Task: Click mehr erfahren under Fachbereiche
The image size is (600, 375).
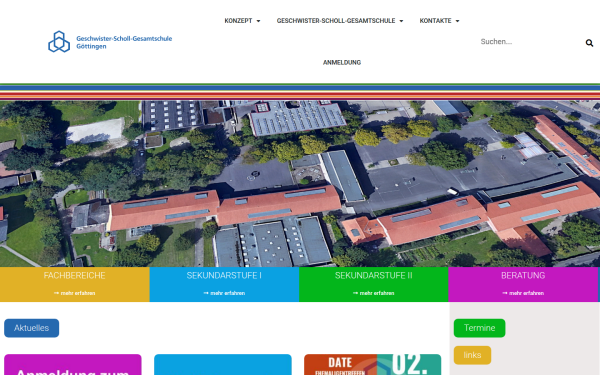Action: tap(75, 293)
